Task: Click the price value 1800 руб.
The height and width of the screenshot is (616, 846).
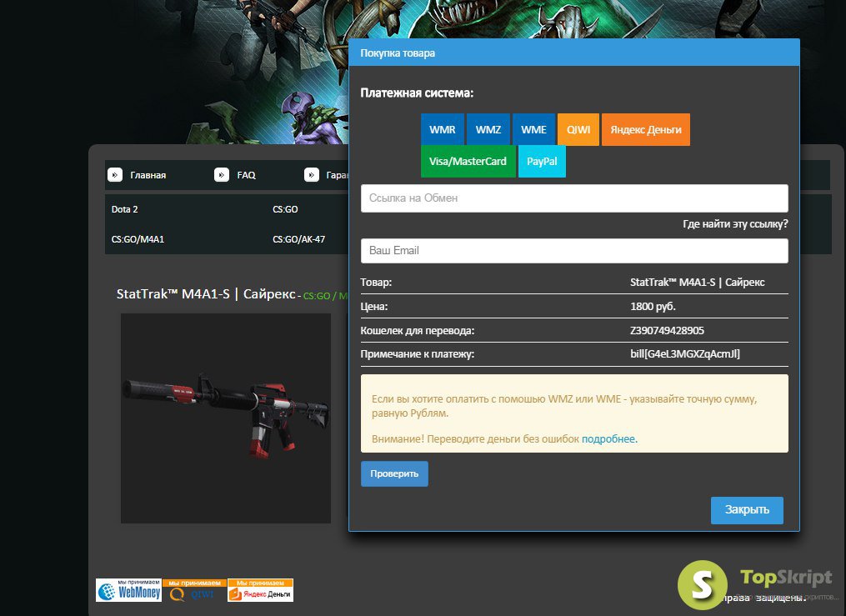Action: [653, 307]
